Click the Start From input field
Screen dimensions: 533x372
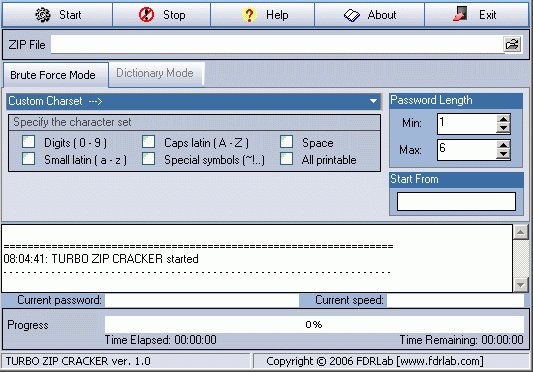point(456,201)
